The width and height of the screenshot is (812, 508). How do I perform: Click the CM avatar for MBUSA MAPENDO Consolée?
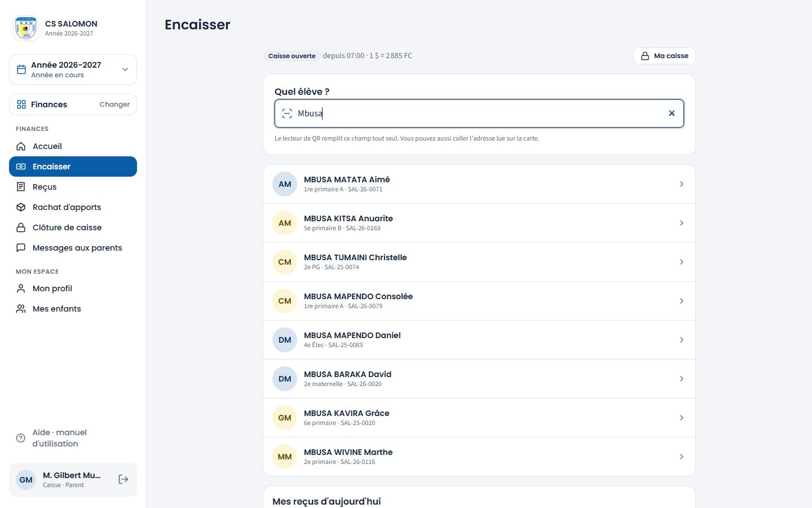[285, 301]
